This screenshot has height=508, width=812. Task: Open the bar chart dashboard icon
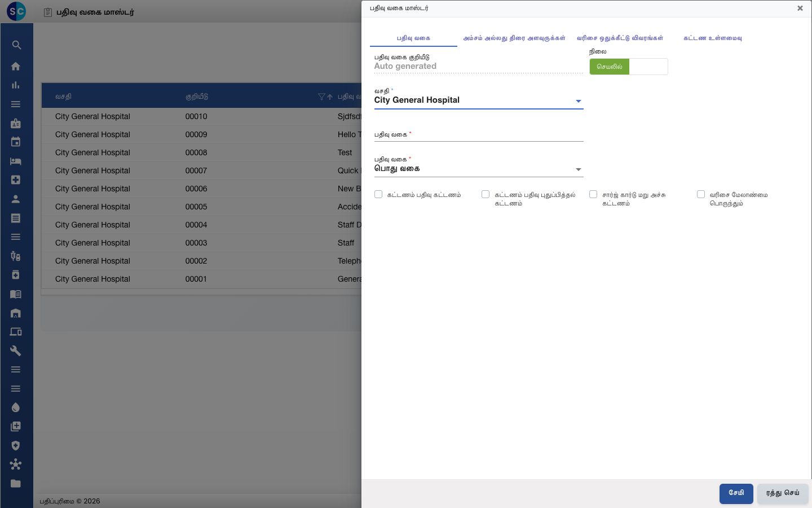(16, 85)
